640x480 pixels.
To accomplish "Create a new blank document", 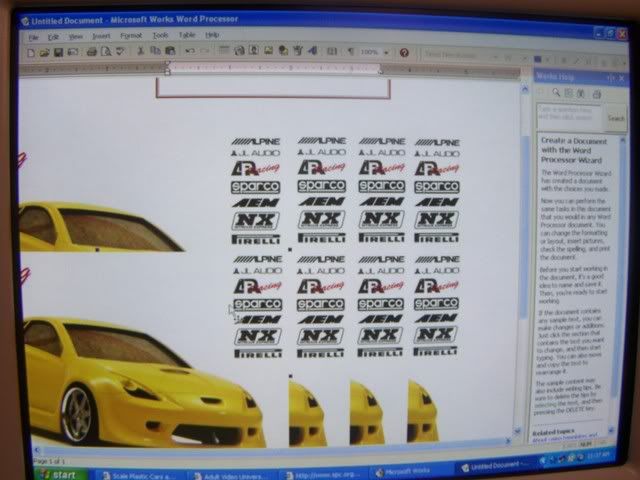I will pos(31,52).
